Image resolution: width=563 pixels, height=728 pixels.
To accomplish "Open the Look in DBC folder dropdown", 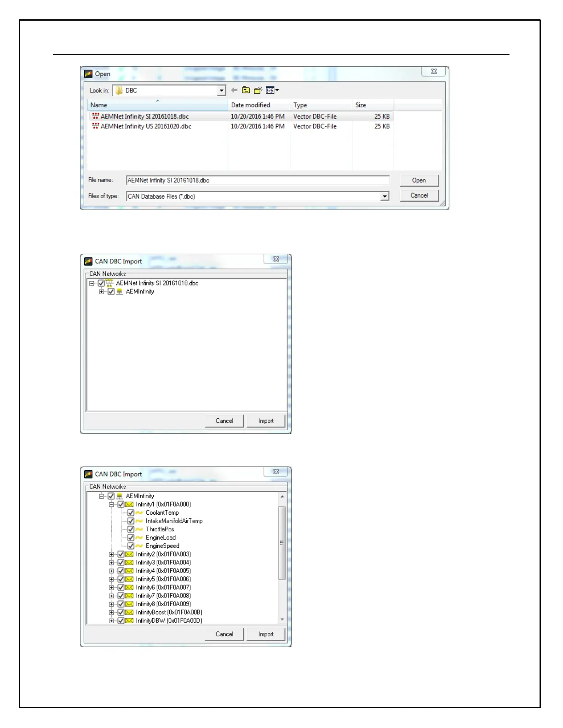I will pos(221,91).
